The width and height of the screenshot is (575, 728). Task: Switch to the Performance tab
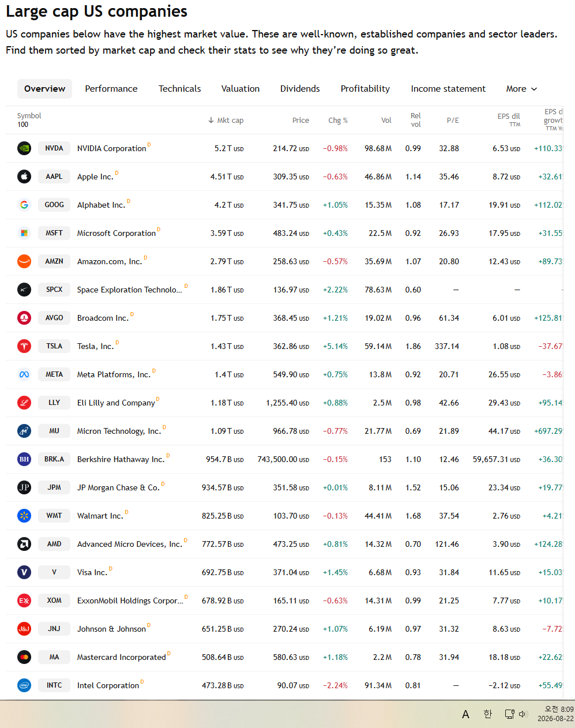click(x=111, y=89)
